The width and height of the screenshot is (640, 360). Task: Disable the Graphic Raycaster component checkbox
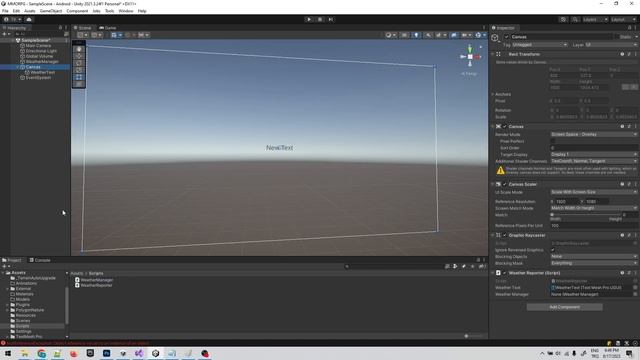click(x=504, y=235)
